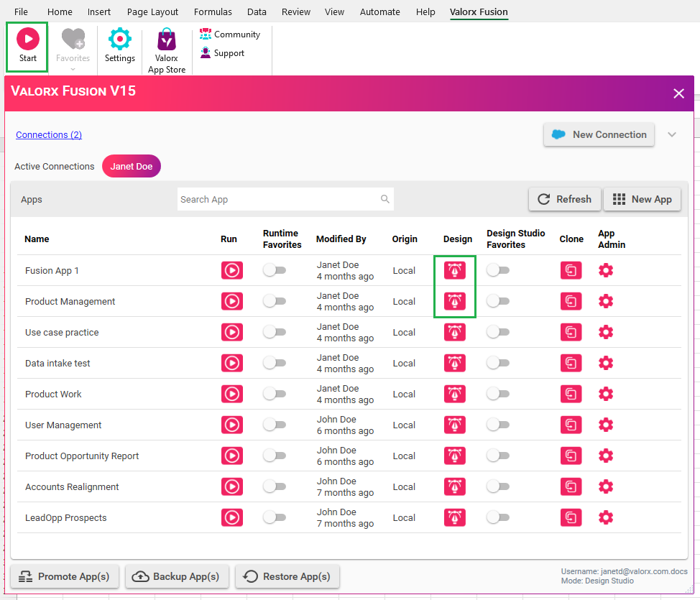
Task: Toggle Runtime Favorites for Product Management
Action: click(x=274, y=301)
